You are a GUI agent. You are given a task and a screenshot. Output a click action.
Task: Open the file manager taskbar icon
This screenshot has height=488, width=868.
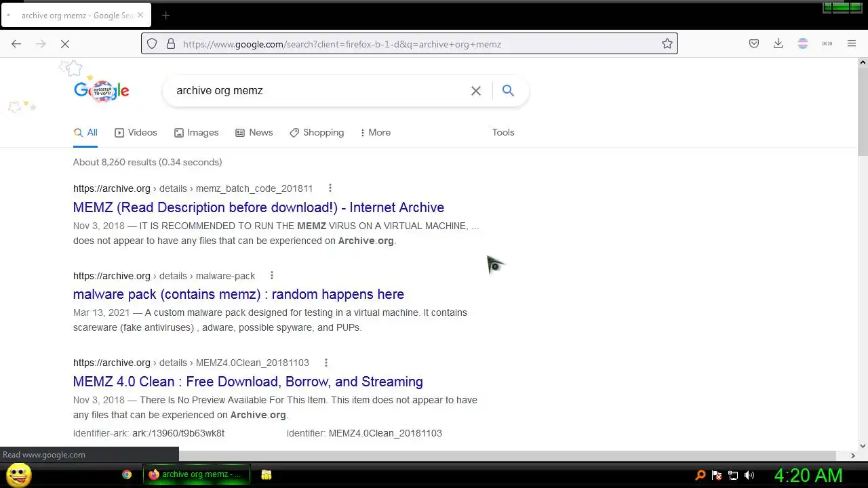267,474
